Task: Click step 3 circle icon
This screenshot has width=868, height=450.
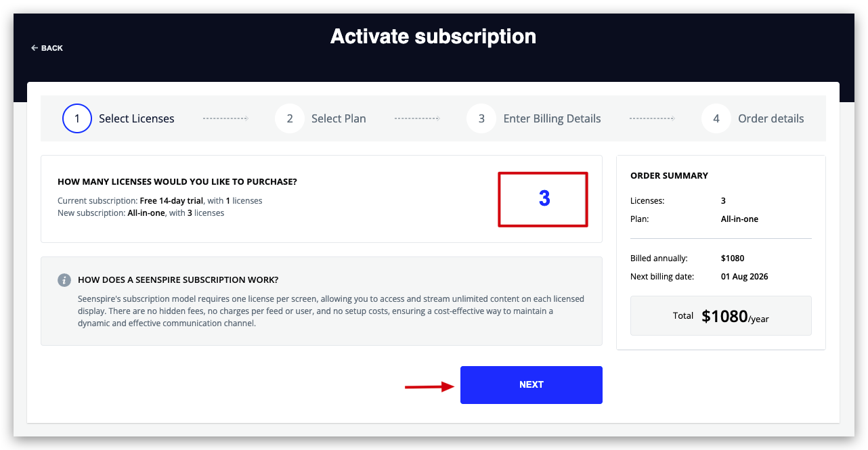Action: [481, 118]
